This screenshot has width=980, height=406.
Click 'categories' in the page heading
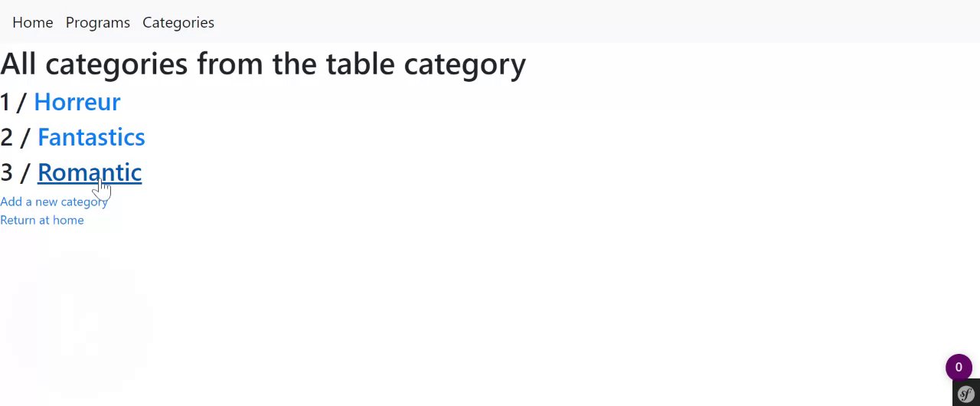[116, 64]
